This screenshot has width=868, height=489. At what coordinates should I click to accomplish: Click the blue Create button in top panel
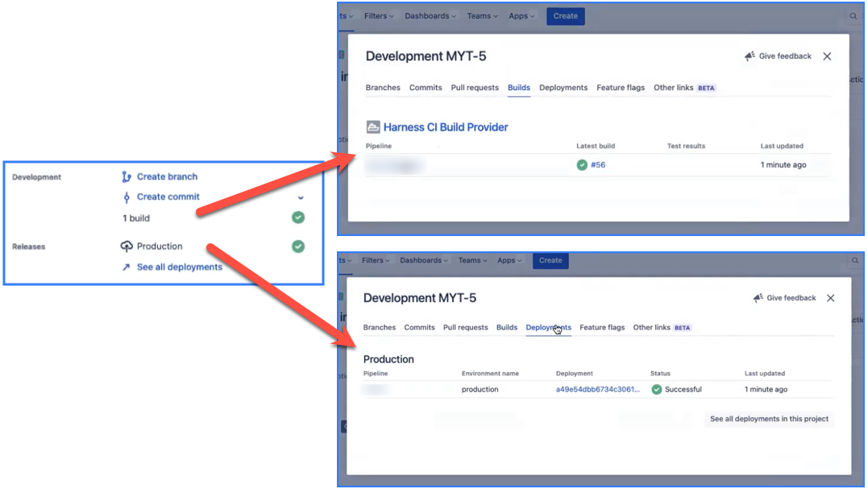(x=565, y=16)
